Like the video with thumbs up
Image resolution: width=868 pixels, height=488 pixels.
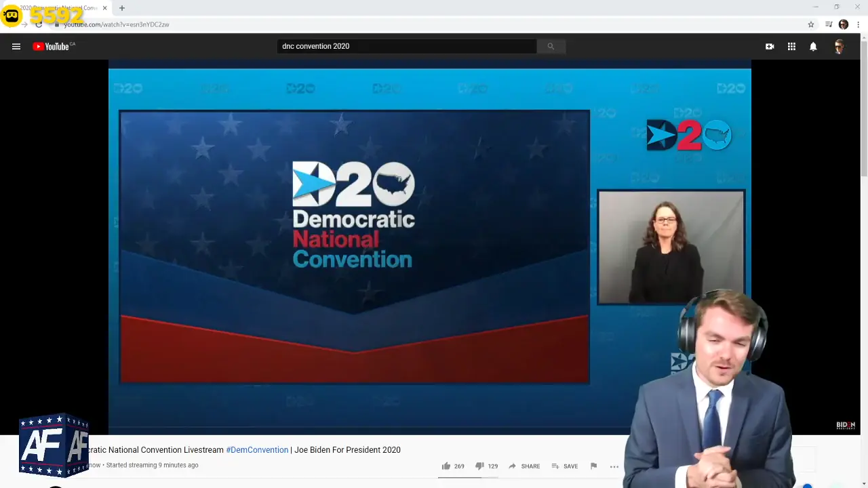coord(446,466)
